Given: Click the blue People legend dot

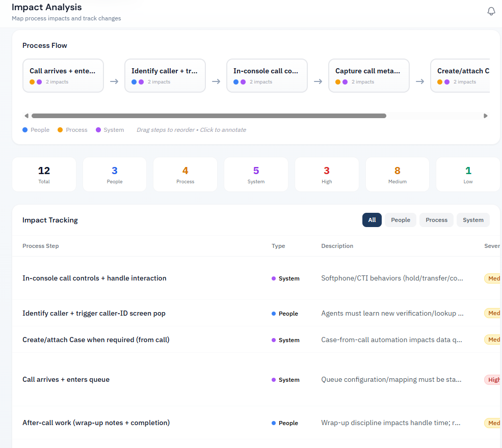Looking at the screenshot, I should pos(25,130).
